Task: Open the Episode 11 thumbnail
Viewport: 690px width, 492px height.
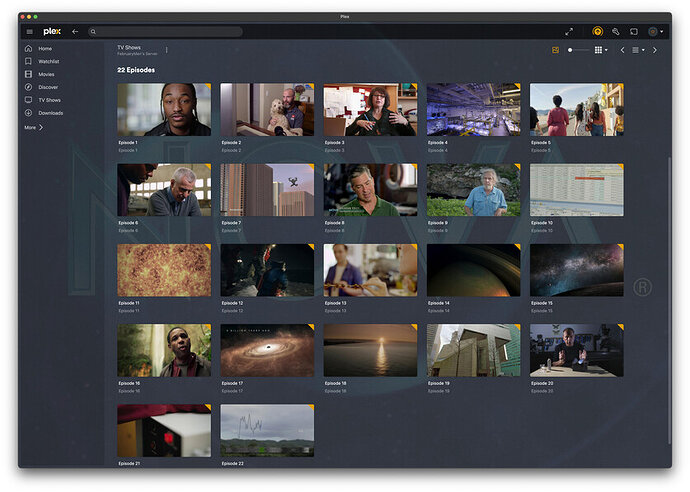Action: pos(164,270)
